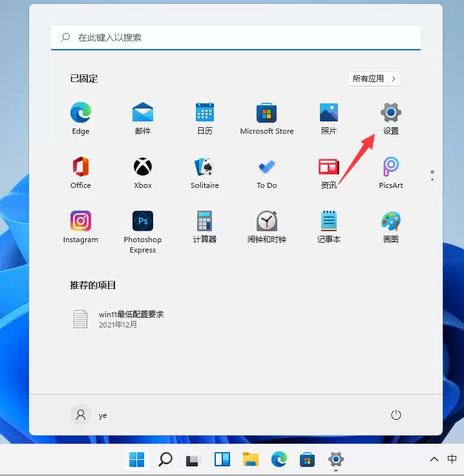
Task: Show hidden tray icons chevron
Action: pos(434,459)
